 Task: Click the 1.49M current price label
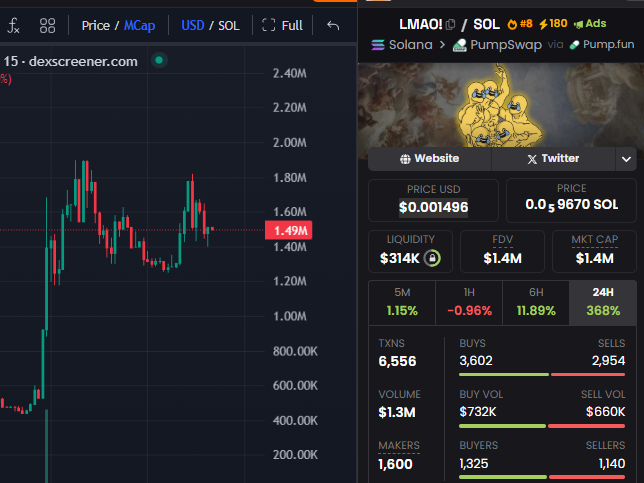coord(288,230)
